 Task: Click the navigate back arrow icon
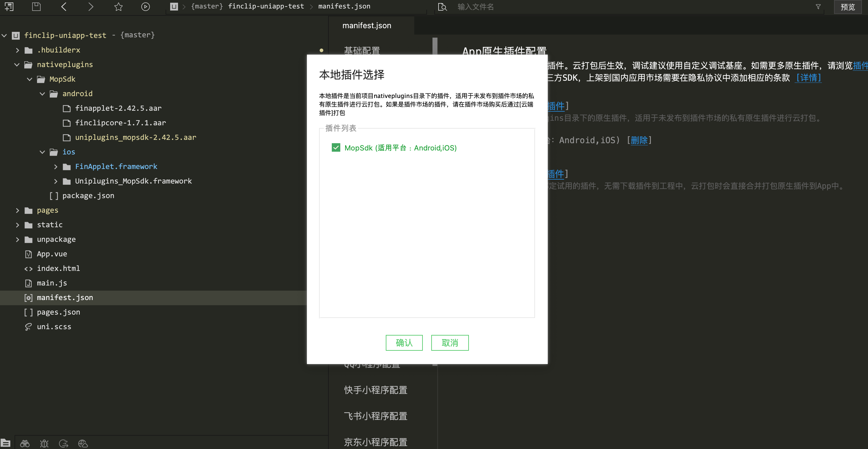pos(64,7)
